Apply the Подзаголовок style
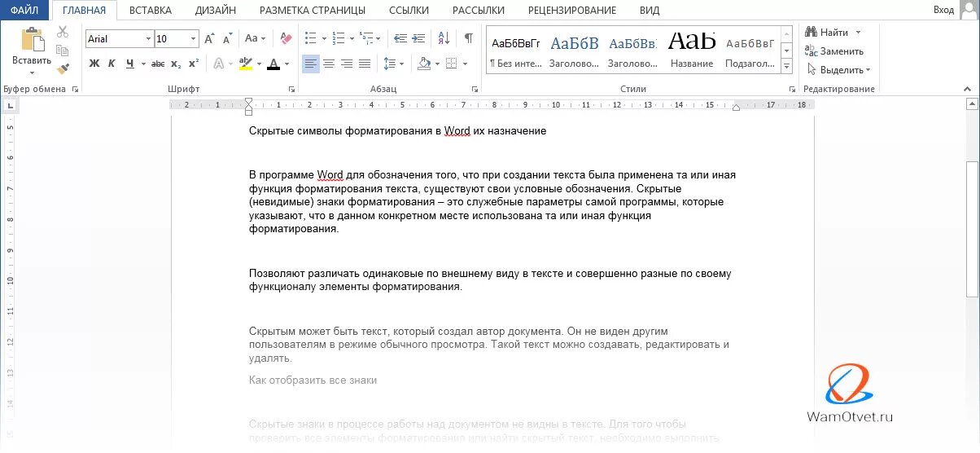Viewport: 980px width, 453px height. (750, 51)
